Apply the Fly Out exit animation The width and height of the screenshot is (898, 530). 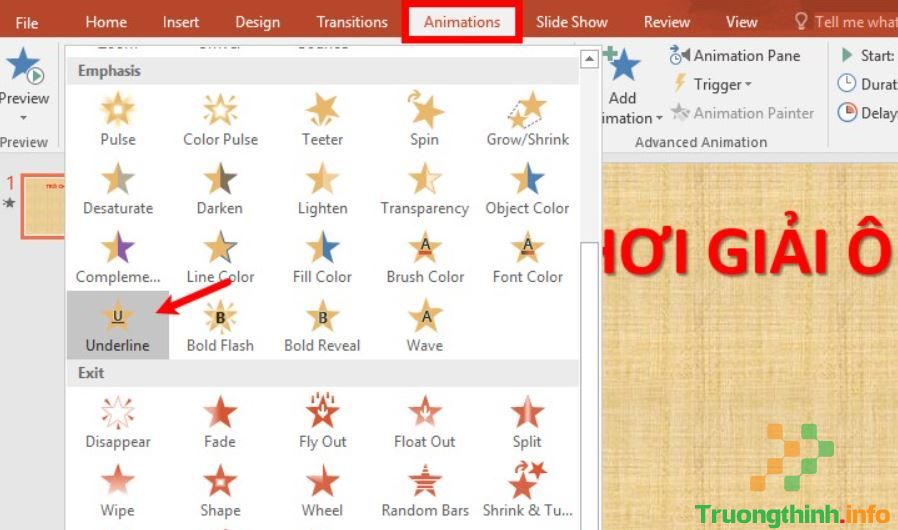point(322,421)
